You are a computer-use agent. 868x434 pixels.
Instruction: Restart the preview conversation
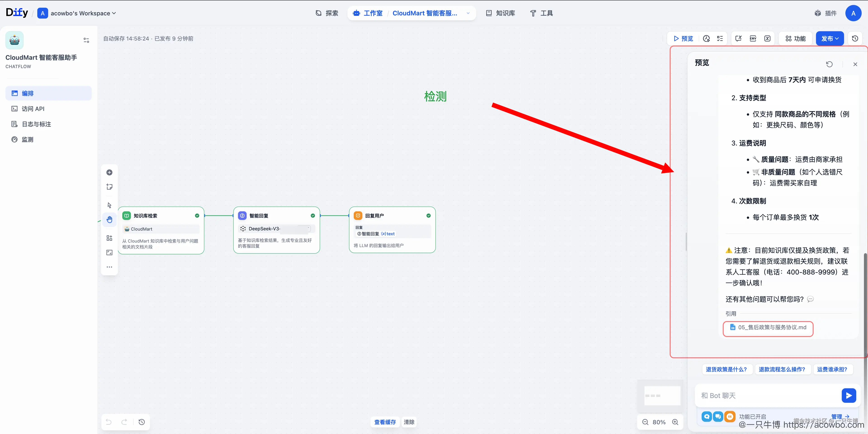[829, 64]
